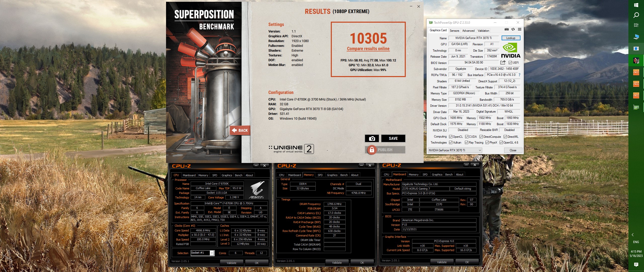Toggle the DirectCompute checkbox
The height and width of the screenshot is (272, 644).
pyautogui.click(x=481, y=137)
